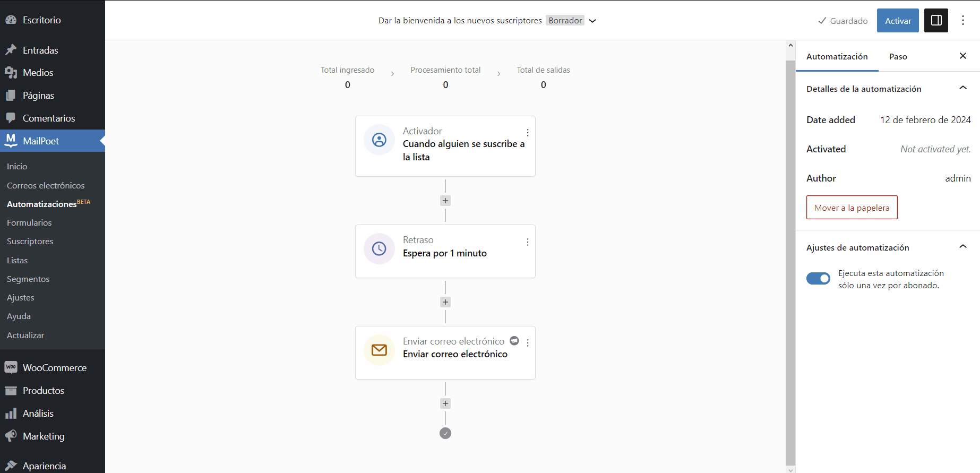This screenshot has width=980, height=473.
Task: Open WooCommerce in the admin sidebar
Action: [54, 367]
